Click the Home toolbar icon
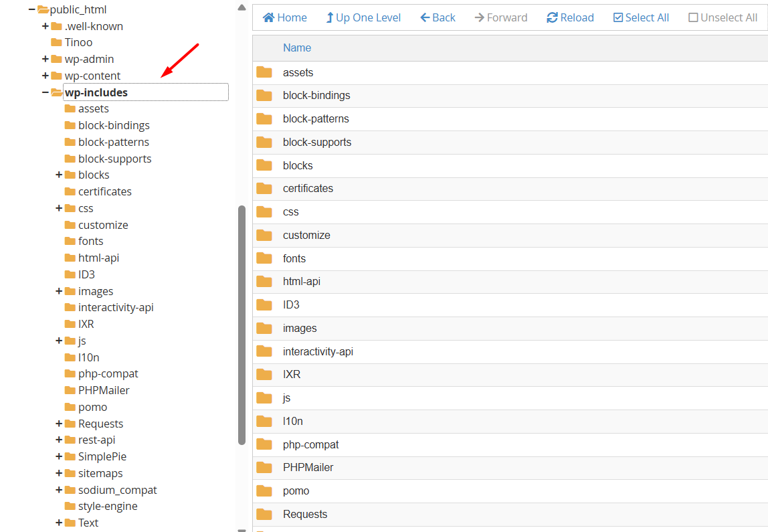This screenshot has height=532, width=768. click(269, 18)
